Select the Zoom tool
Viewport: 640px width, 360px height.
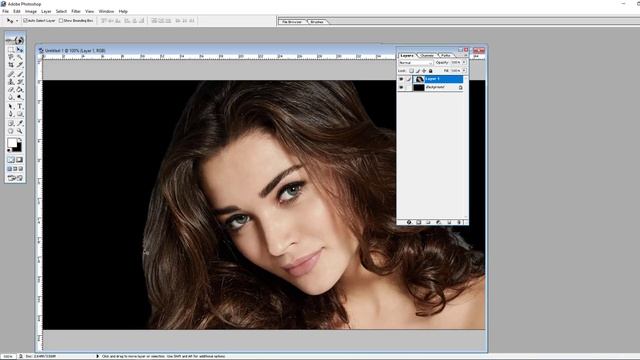pos(20,131)
